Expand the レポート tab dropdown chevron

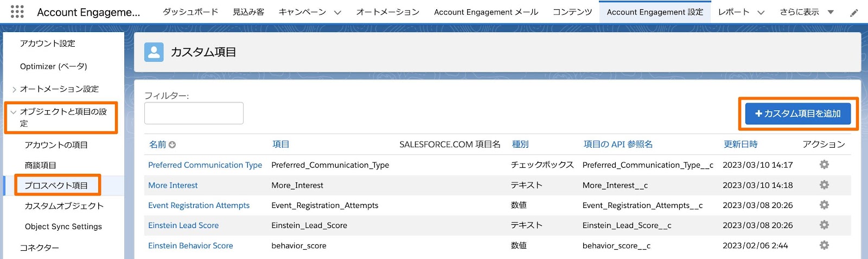[x=761, y=12]
